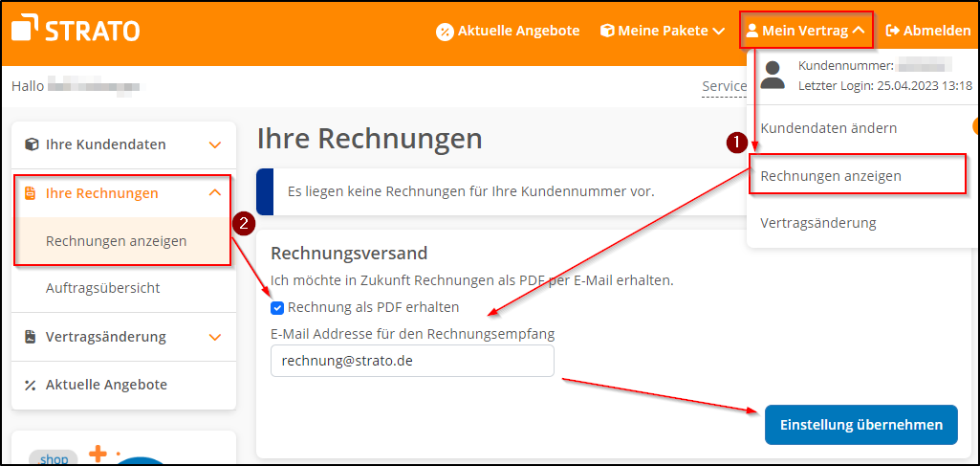Viewport: 980px width, 466px height.
Task: Select Rechnungen anzeigen in Mein Vertrag menu
Action: click(x=831, y=176)
